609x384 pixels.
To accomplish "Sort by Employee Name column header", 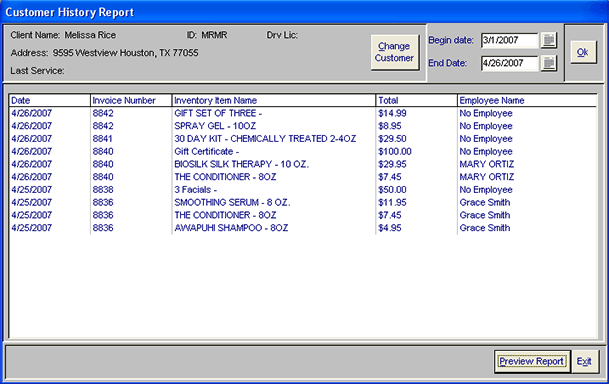I will point(527,101).
